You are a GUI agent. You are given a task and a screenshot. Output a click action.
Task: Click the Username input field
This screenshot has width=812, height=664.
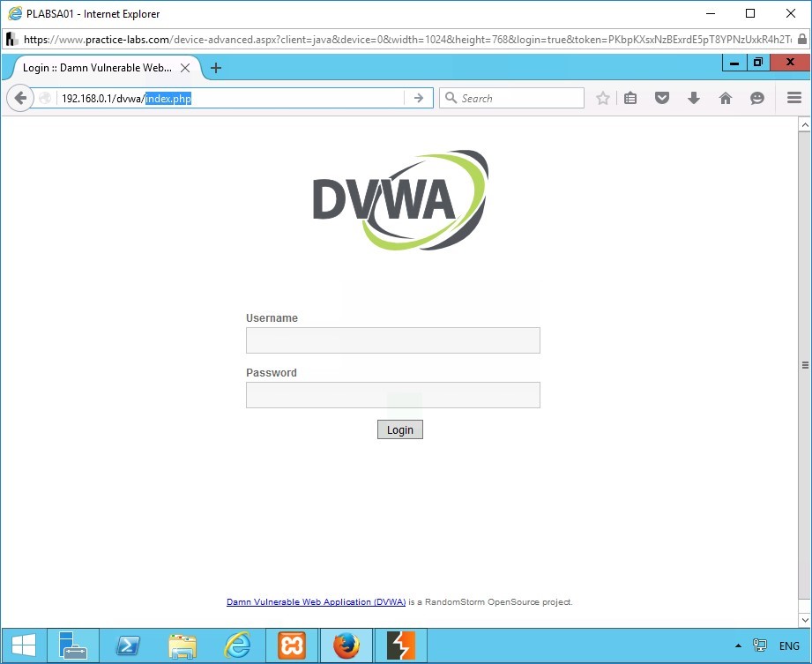coord(392,340)
